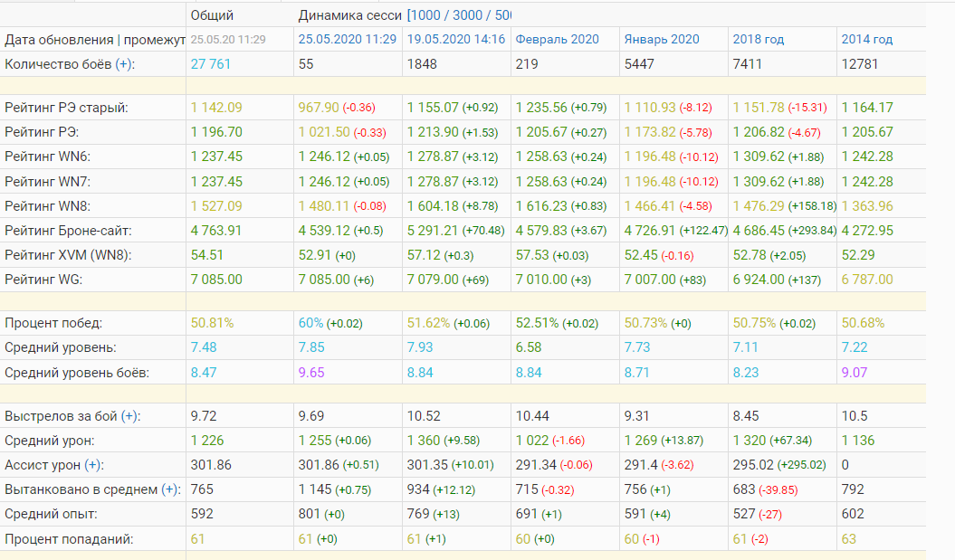The width and height of the screenshot is (955, 560).
Task: Click the 967.90 old РЭ rating cell
Action: (319, 107)
